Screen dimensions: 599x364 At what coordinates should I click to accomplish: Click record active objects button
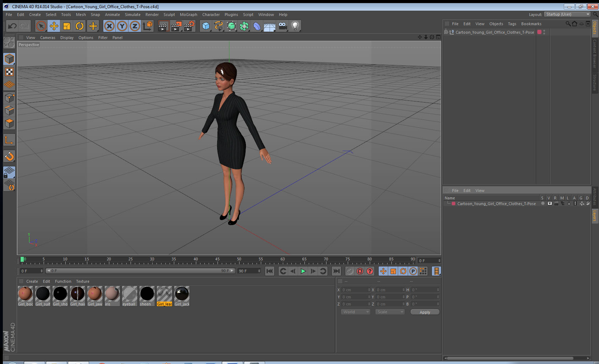[x=350, y=271]
